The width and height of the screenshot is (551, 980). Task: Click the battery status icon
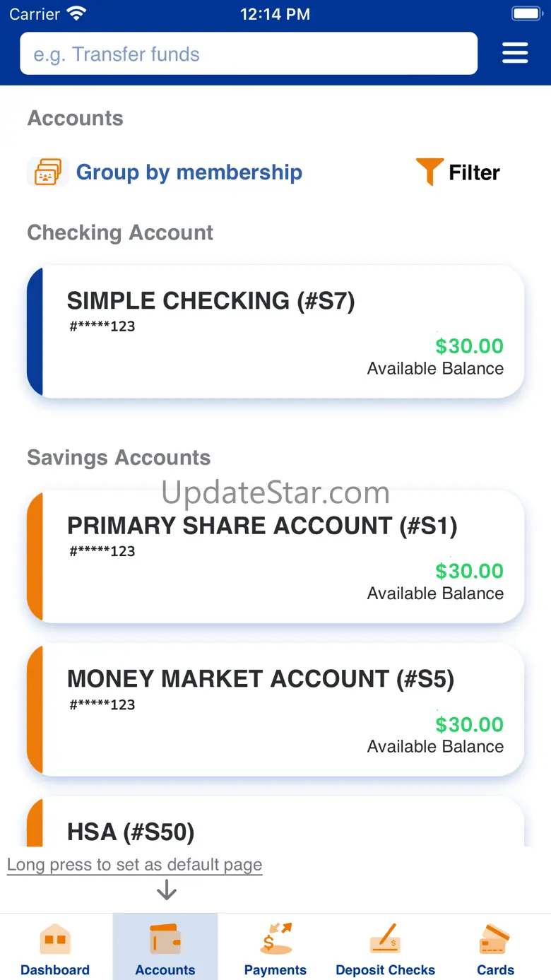tap(526, 13)
